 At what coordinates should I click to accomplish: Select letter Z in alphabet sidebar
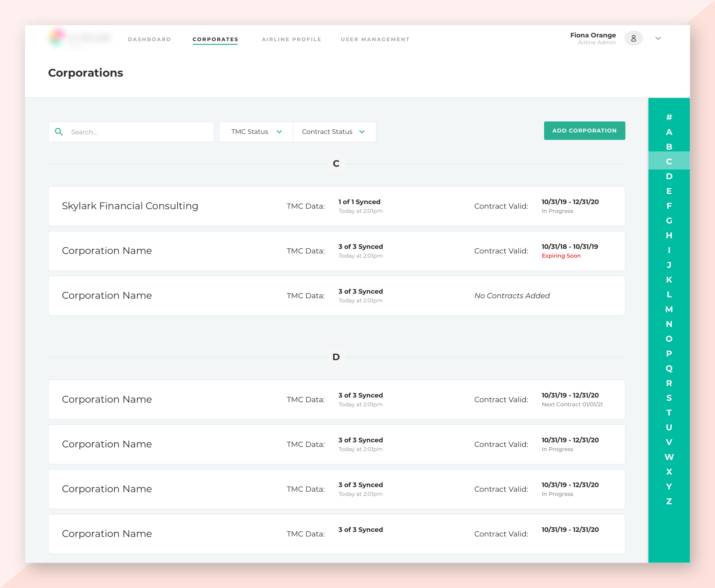pyautogui.click(x=669, y=501)
